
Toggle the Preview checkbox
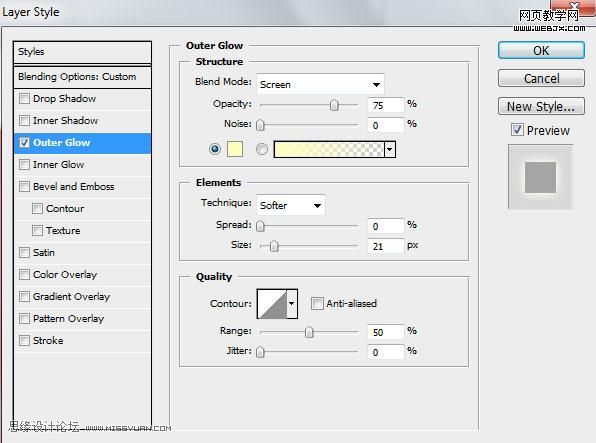tap(517, 130)
